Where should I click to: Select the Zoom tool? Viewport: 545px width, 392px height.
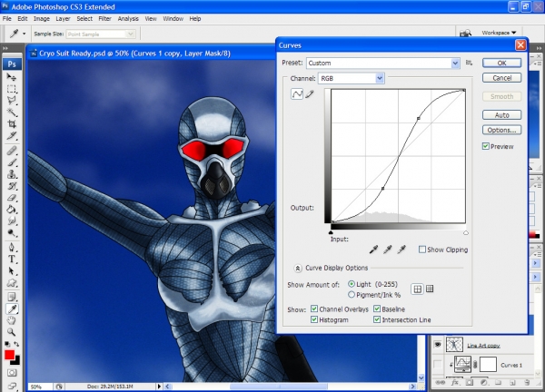[12, 332]
